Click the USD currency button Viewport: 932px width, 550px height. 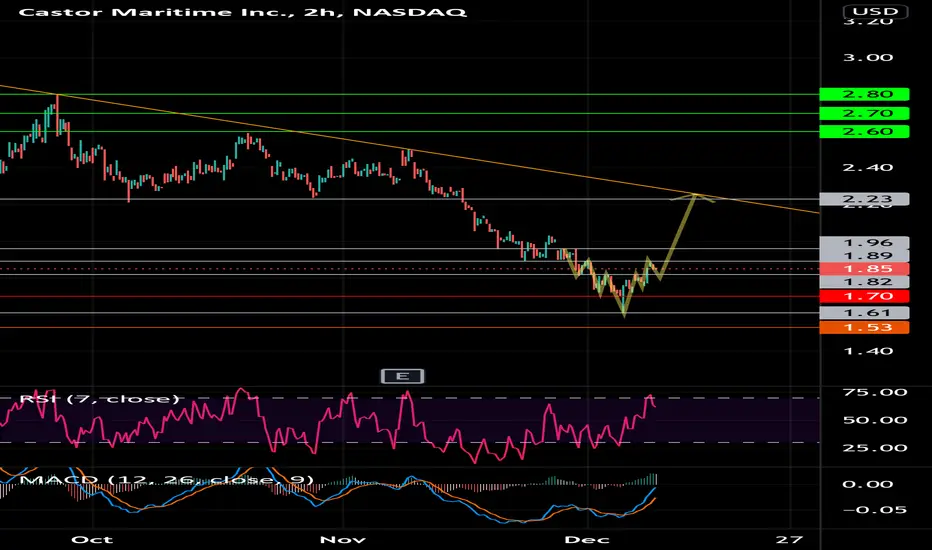pos(876,11)
